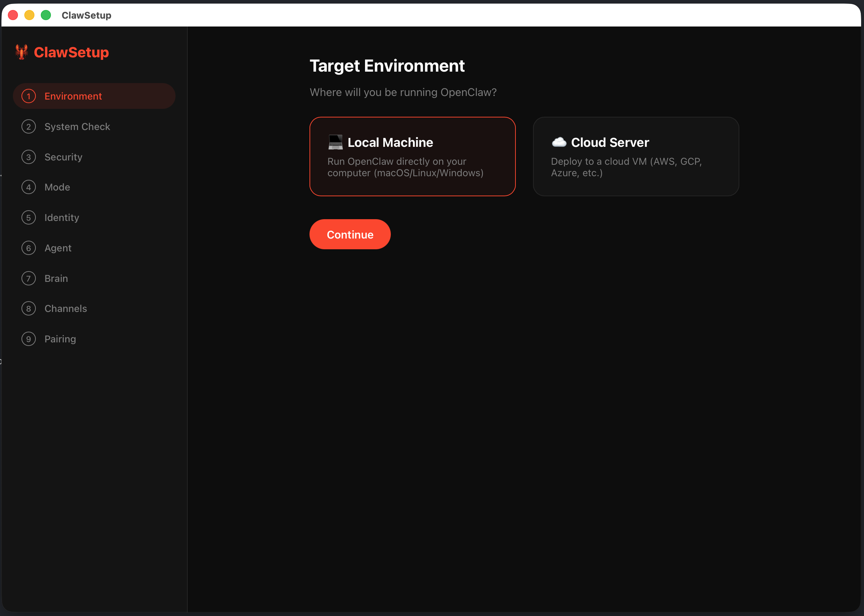Click the ClawSetup title in the titlebar
Viewport: 864px width, 616px height.
pos(86,15)
